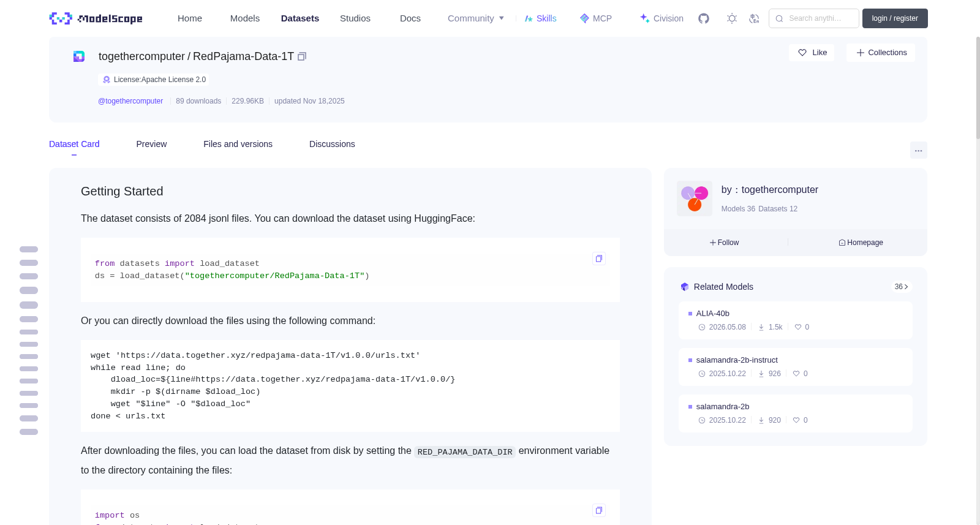The height and width of the screenshot is (525, 980).
Task: Click the RED_PAJAMA_DATA_DIR inline code
Action: tap(465, 452)
